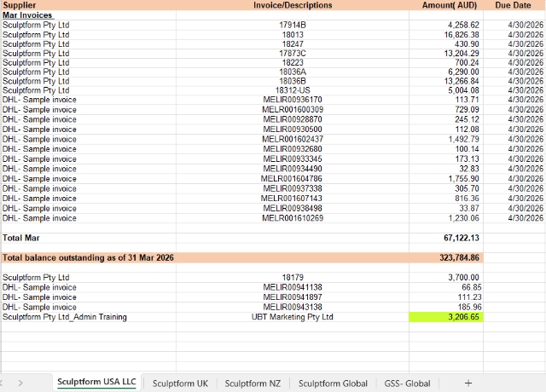Screen dimensions: 546x392
Task: Click amount cell 16,826.38
Action: point(446,35)
